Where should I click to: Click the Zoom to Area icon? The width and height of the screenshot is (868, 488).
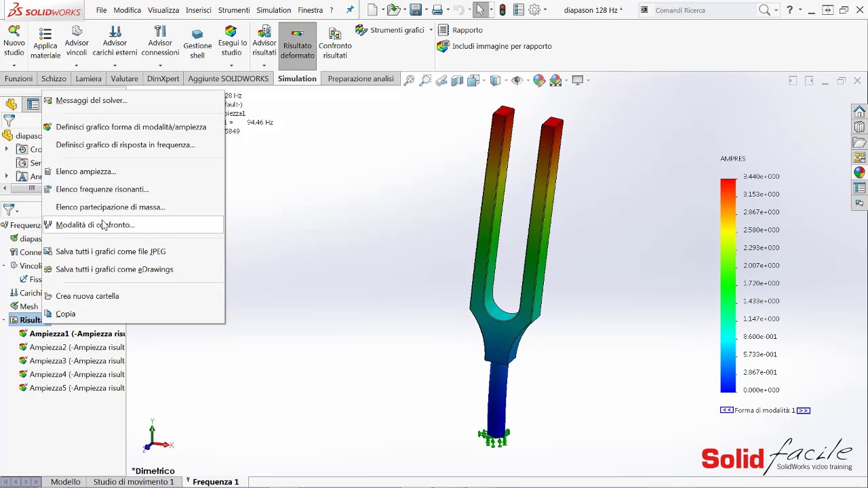[425, 80]
